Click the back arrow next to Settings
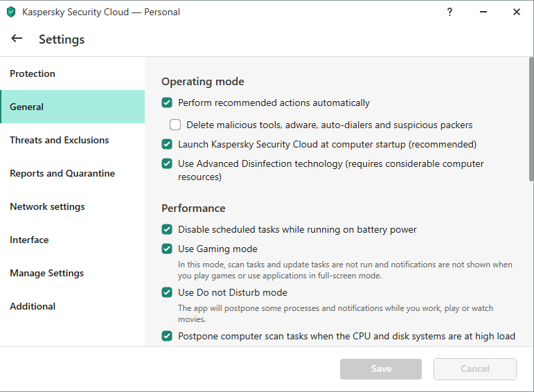Viewport: 534px width, 392px height. 17,39
